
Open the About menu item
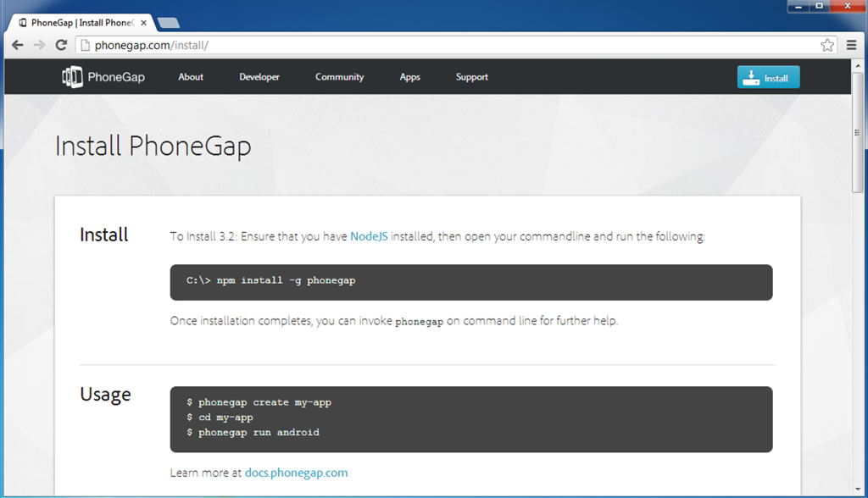[x=191, y=77]
